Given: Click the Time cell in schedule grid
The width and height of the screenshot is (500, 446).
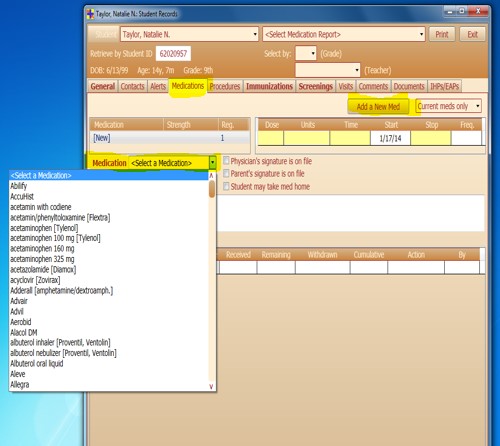Looking at the screenshot, I should (x=350, y=138).
